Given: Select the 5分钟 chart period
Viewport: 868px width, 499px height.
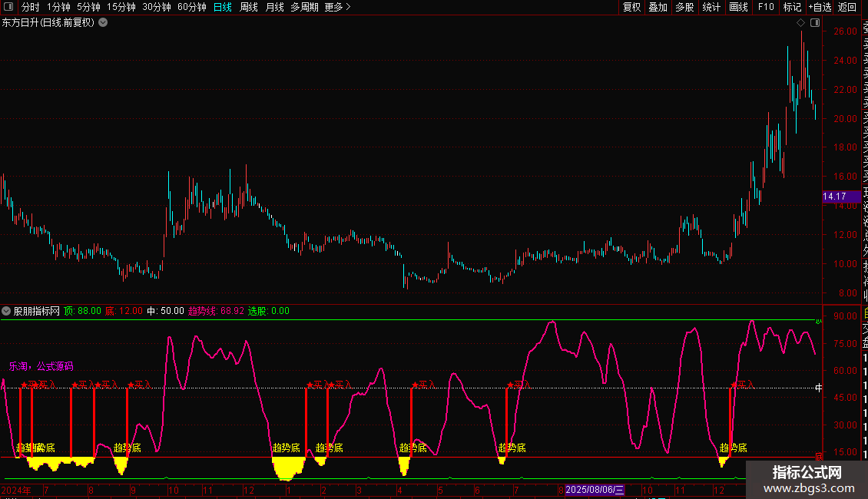Looking at the screenshot, I should pos(88,7).
